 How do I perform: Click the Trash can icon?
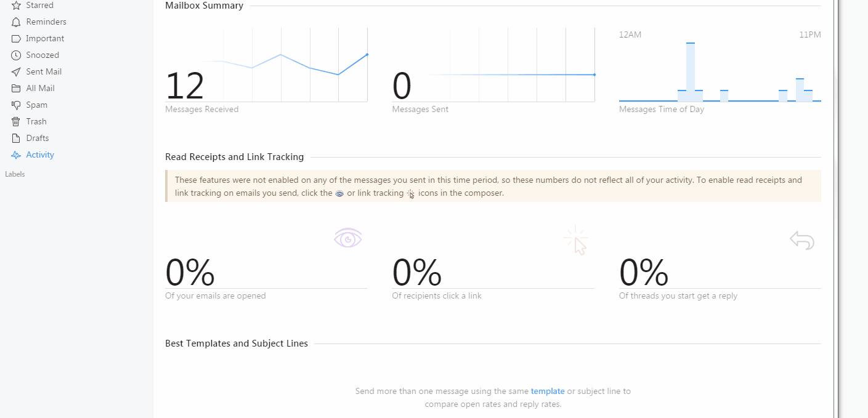[16, 122]
